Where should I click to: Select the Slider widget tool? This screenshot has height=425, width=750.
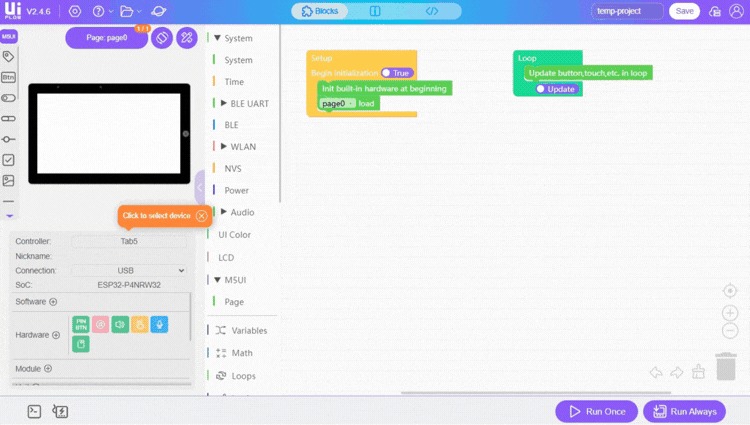coord(8,139)
